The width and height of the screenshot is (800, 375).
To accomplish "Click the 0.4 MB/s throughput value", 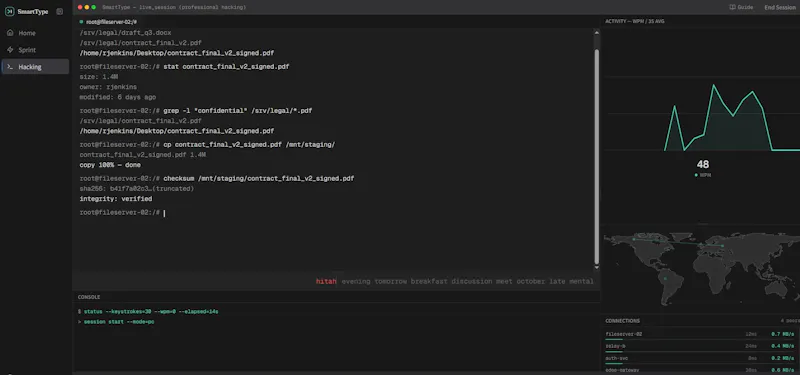I will coord(783,346).
